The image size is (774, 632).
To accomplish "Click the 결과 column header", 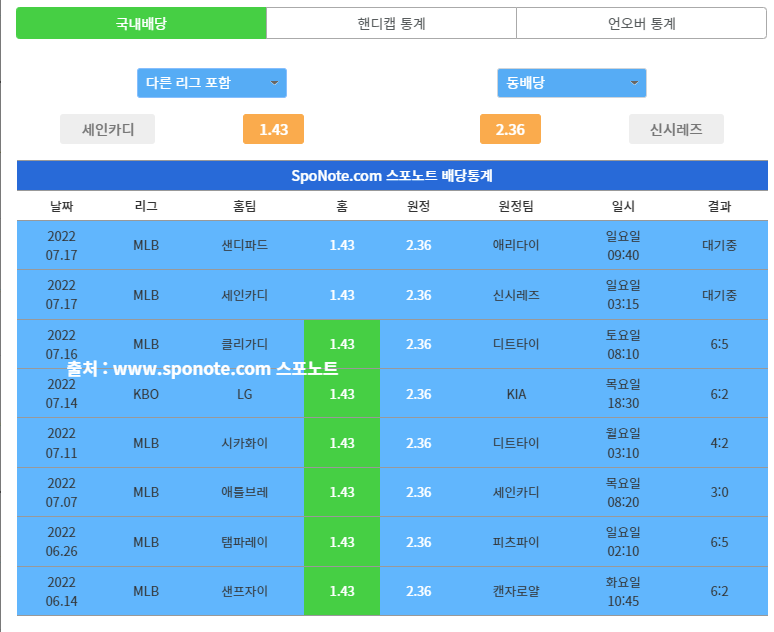I will 719,206.
